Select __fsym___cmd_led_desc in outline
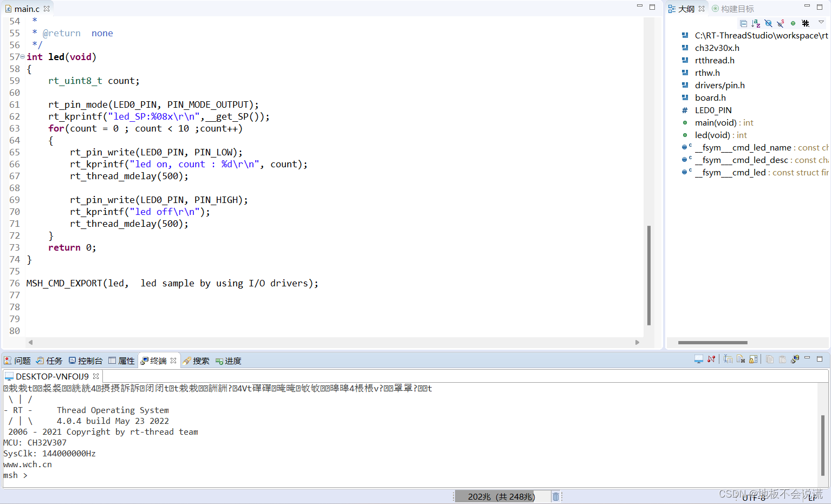831x504 pixels. [761, 160]
